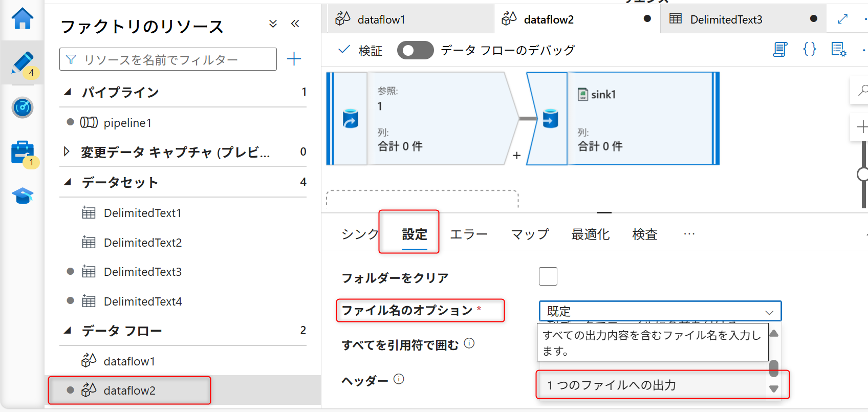Viewport: 868px width, 412px height.
Task: Open the シンク tab
Action: [360, 234]
